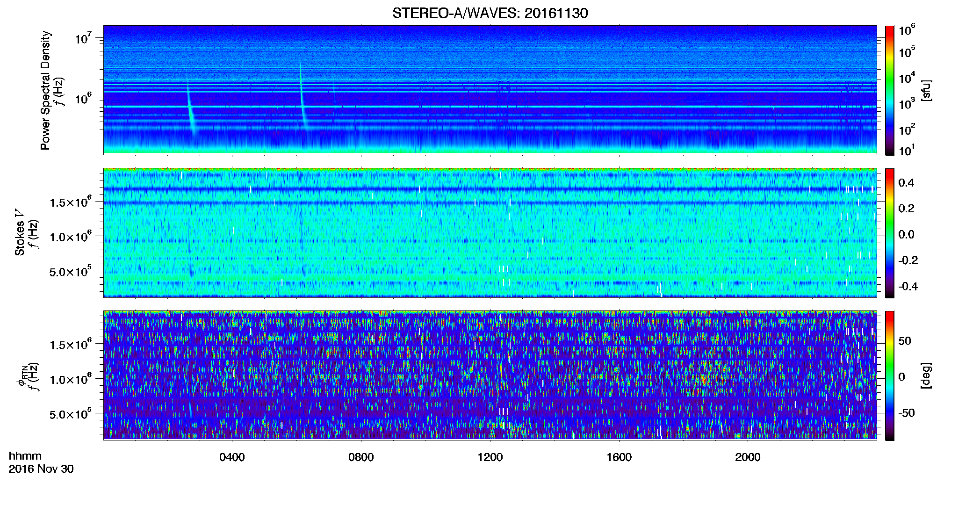Click the title "STEREO-A/WAVES: 20161130"

[x=490, y=13]
